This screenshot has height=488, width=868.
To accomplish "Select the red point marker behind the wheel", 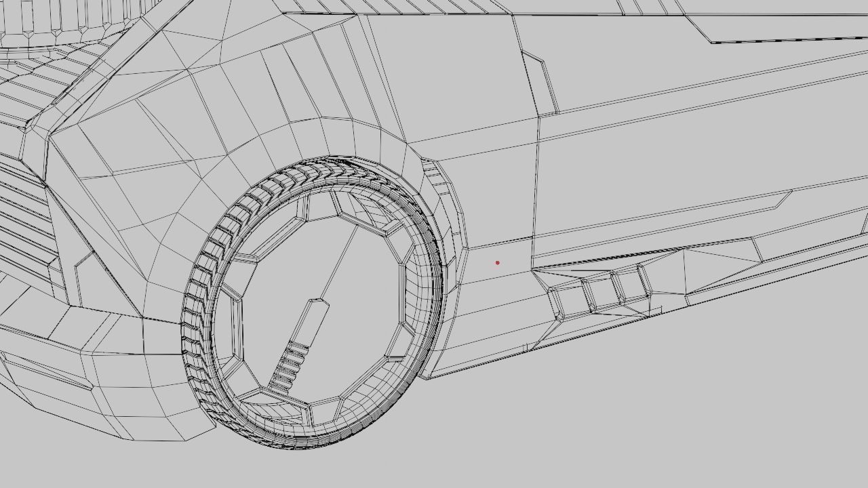I will tap(498, 263).
